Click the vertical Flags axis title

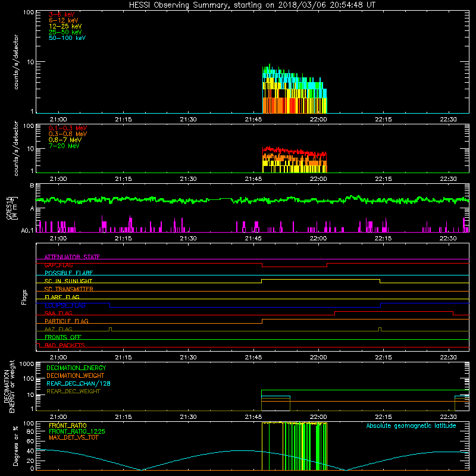click(x=24, y=297)
